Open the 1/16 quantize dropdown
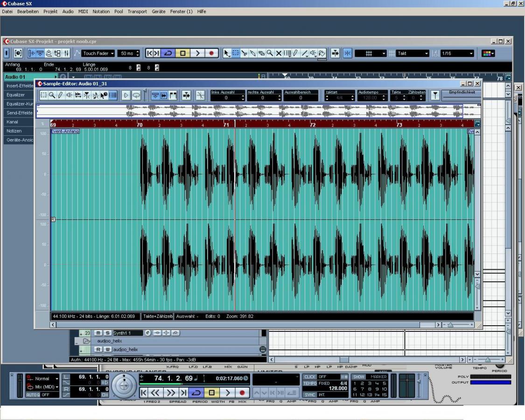Viewport: 525px width, 420px height. [x=457, y=53]
